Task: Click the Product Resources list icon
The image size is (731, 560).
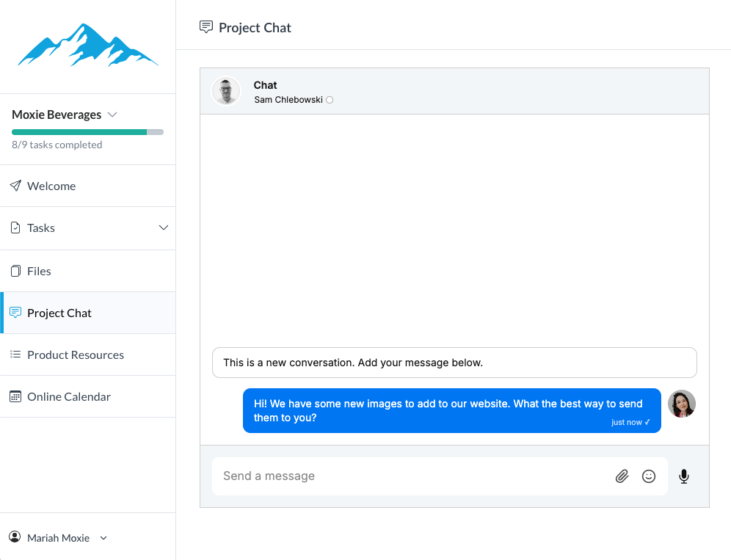Action: (x=15, y=354)
